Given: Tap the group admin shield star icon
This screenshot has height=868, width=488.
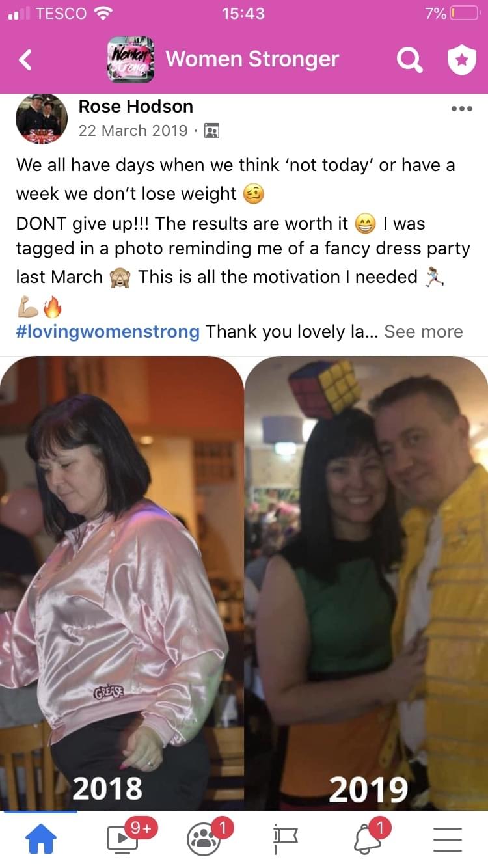Looking at the screenshot, I should pyautogui.click(x=461, y=61).
